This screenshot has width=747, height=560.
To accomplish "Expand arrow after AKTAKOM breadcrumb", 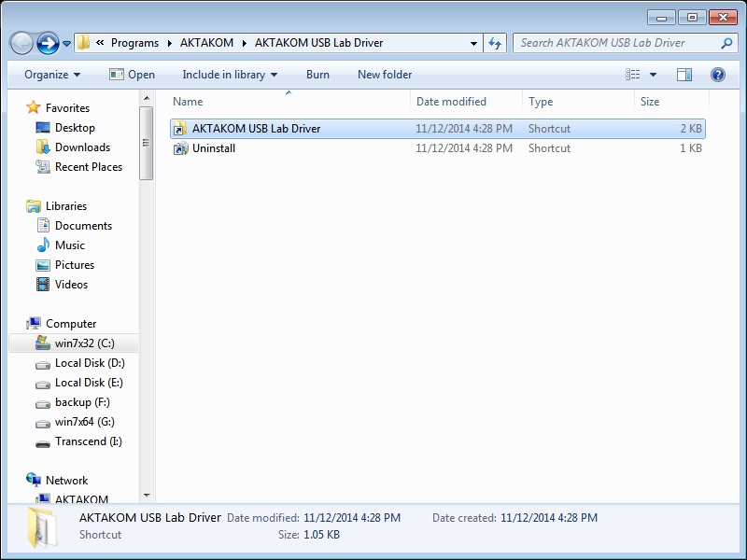I will tap(245, 43).
